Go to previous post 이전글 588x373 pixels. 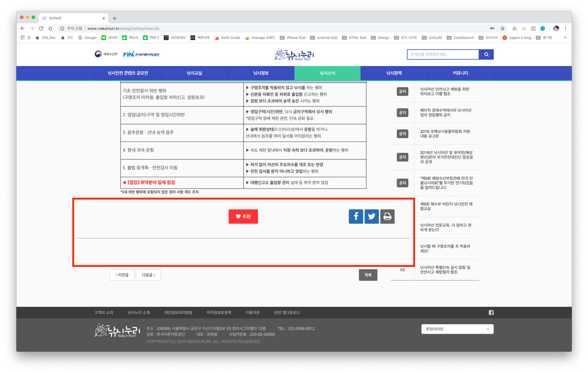pyautogui.click(x=122, y=275)
